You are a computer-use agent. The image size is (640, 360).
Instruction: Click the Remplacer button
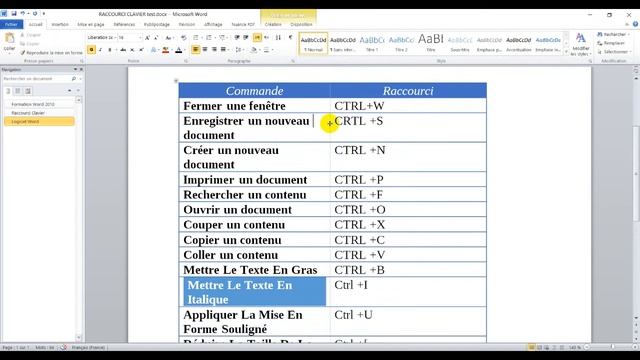[611, 43]
